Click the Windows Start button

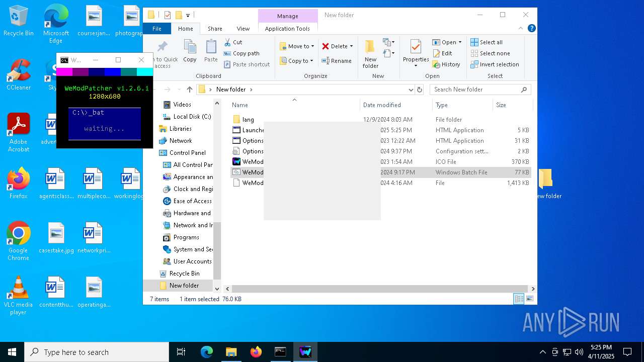point(12,352)
